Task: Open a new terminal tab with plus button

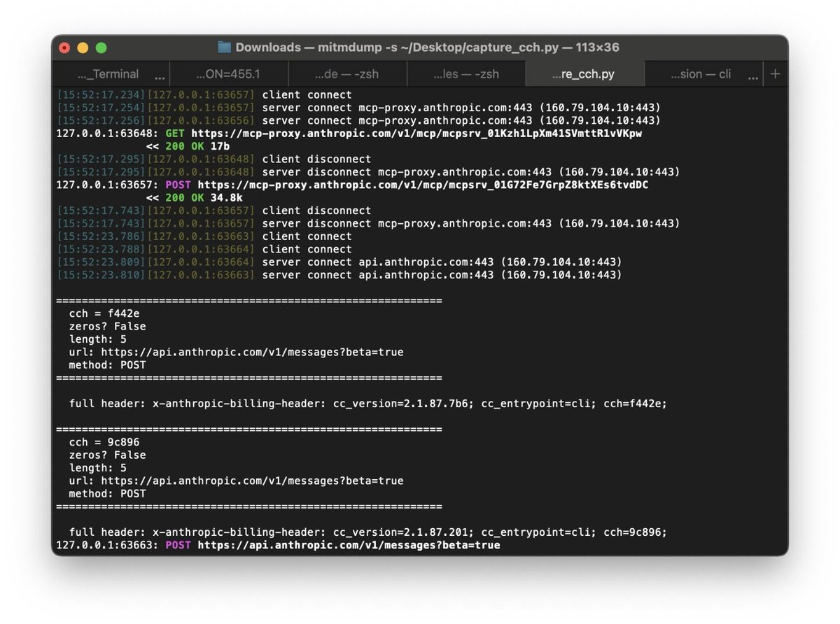Action: pos(775,74)
